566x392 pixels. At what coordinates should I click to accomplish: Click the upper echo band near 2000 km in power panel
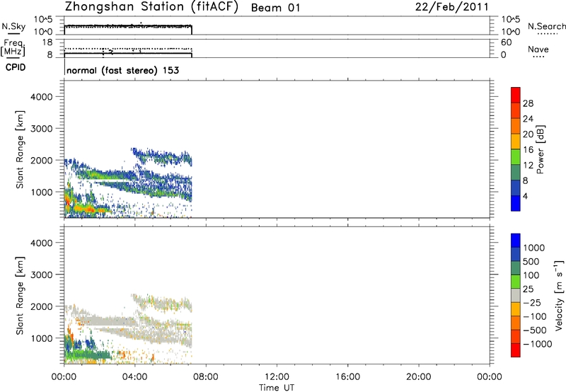coord(163,156)
